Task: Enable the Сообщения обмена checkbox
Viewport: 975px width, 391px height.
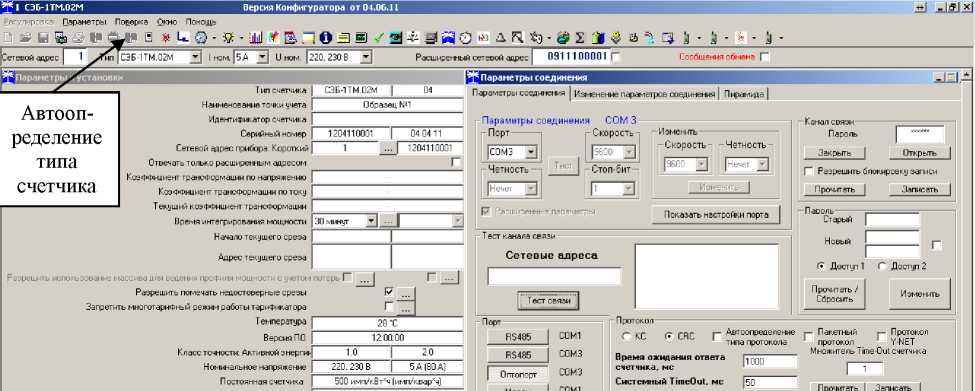Action: [765, 57]
